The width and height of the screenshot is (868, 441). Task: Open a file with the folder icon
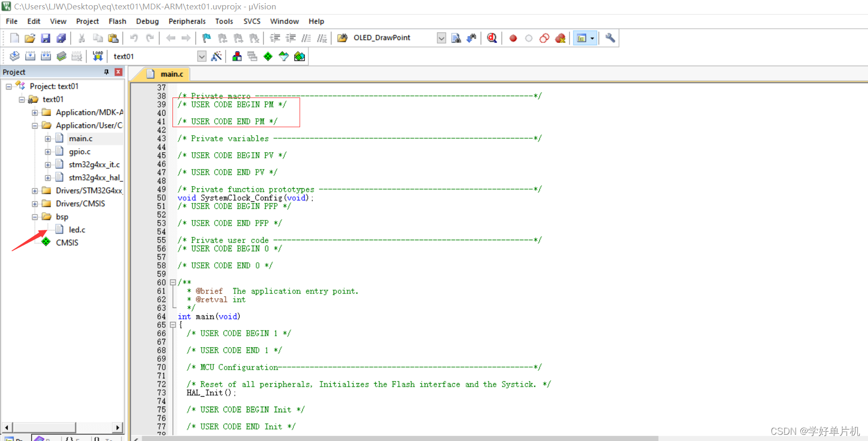[30, 38]
